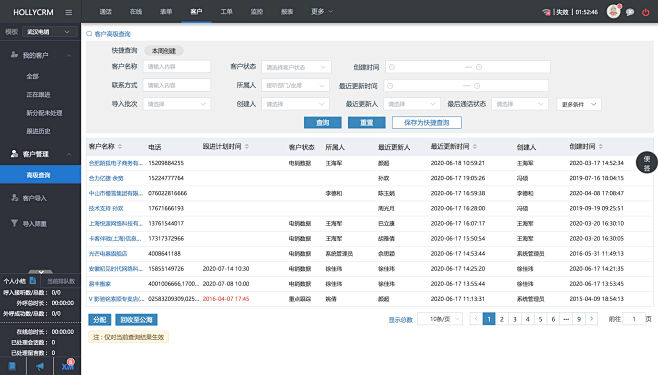Open the 导入批次 dropdown

177,104
